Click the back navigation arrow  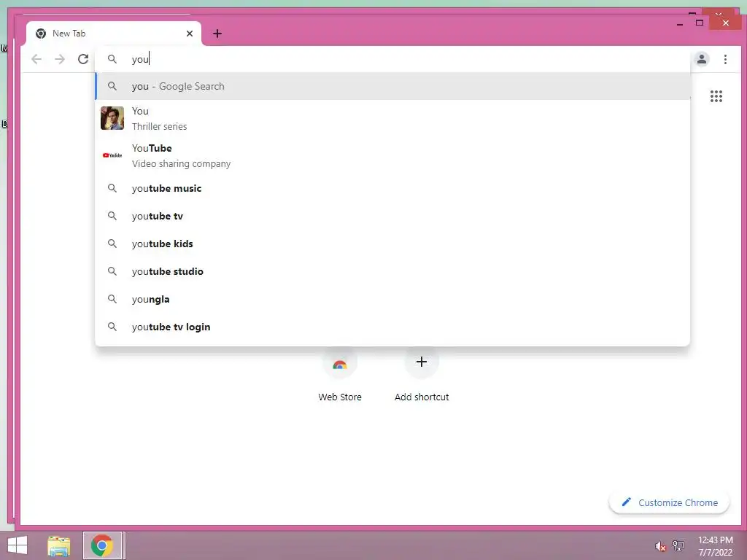click(36, 59)
